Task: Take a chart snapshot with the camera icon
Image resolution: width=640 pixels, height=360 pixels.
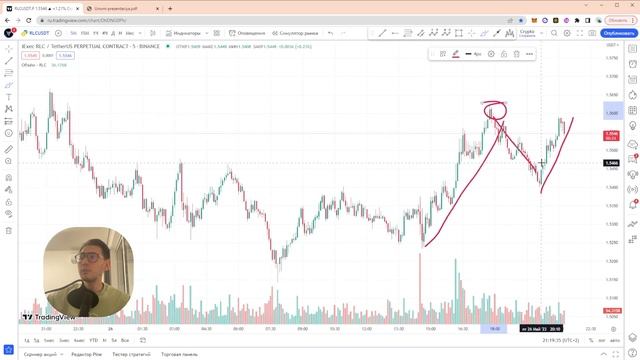Action: (x=592, y=33)
